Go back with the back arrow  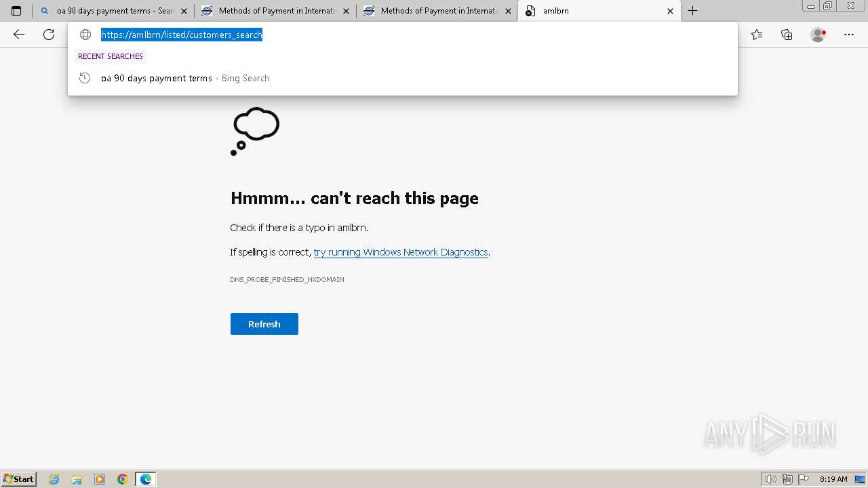pos(19,35)
